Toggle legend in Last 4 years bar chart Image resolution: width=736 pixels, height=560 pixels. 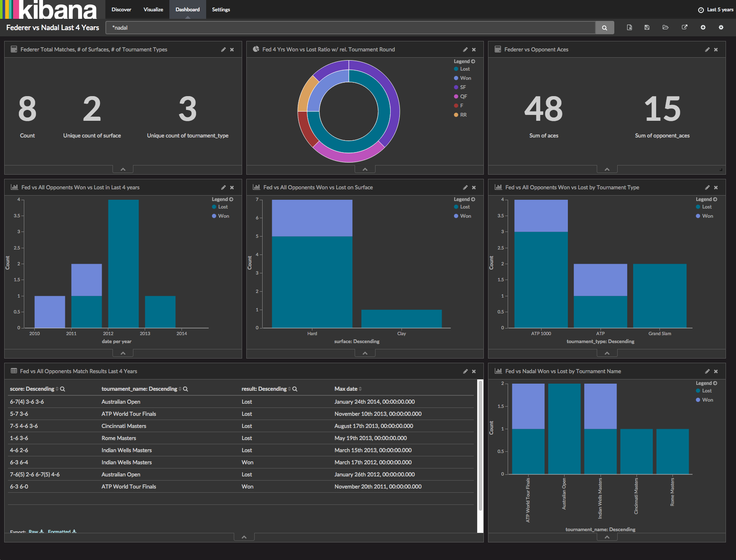point(222,199)
